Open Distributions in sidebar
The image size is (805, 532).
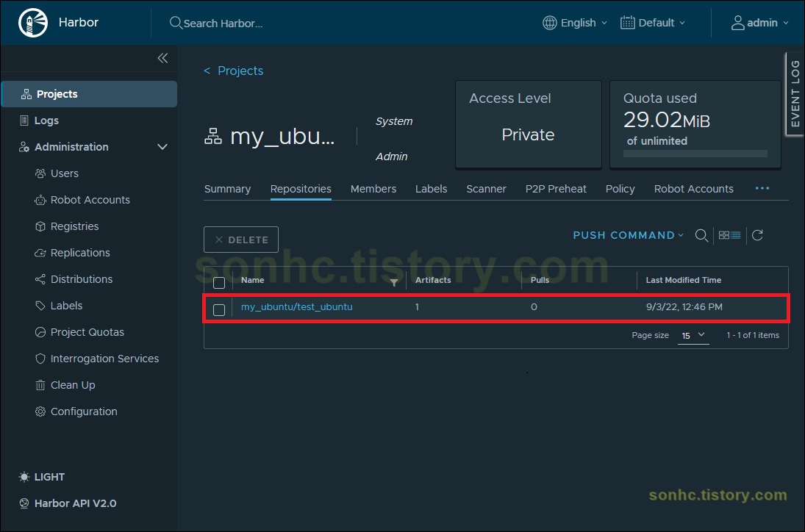coord(81,279)
